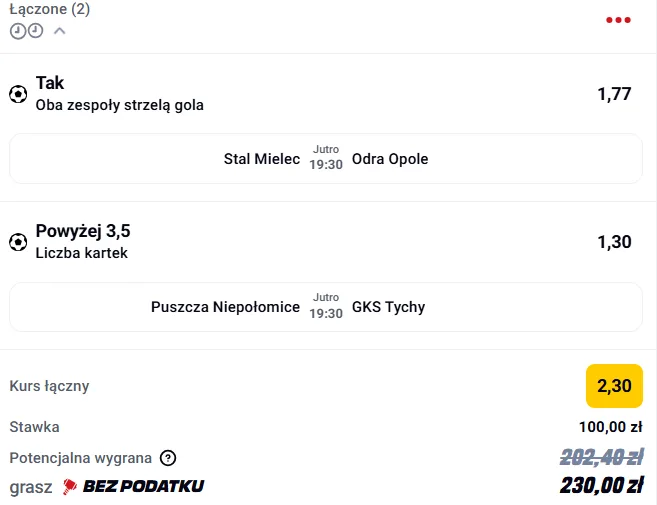Click the yellow 2,30 combined odds badge
Screen dimensions: 657x505
coord(614,386)
